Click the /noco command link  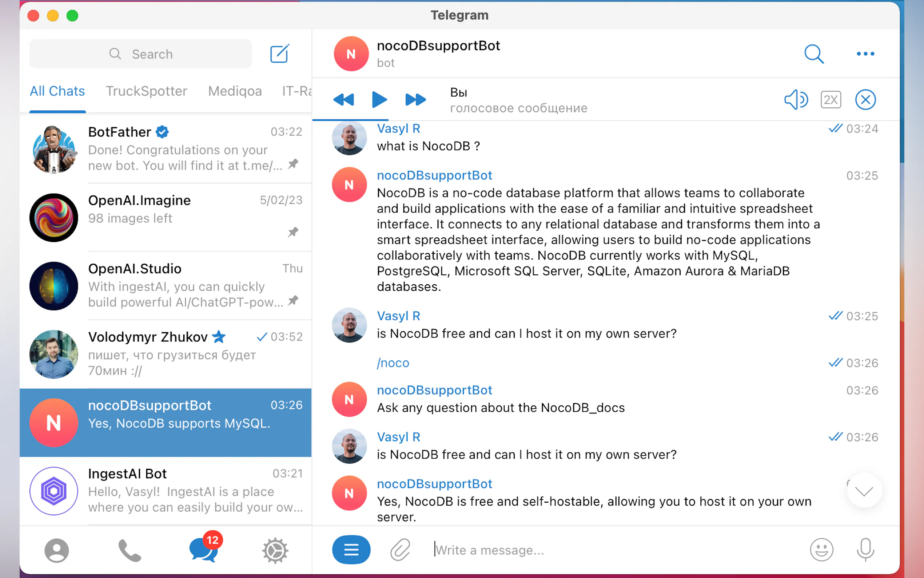click(x=393, y=363)
